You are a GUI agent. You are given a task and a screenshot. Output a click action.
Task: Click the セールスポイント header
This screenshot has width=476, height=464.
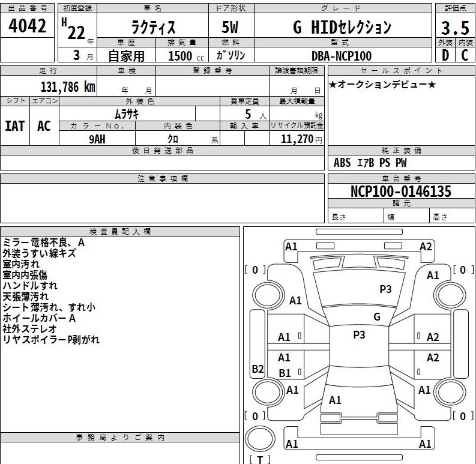click(x=402, y=71)
